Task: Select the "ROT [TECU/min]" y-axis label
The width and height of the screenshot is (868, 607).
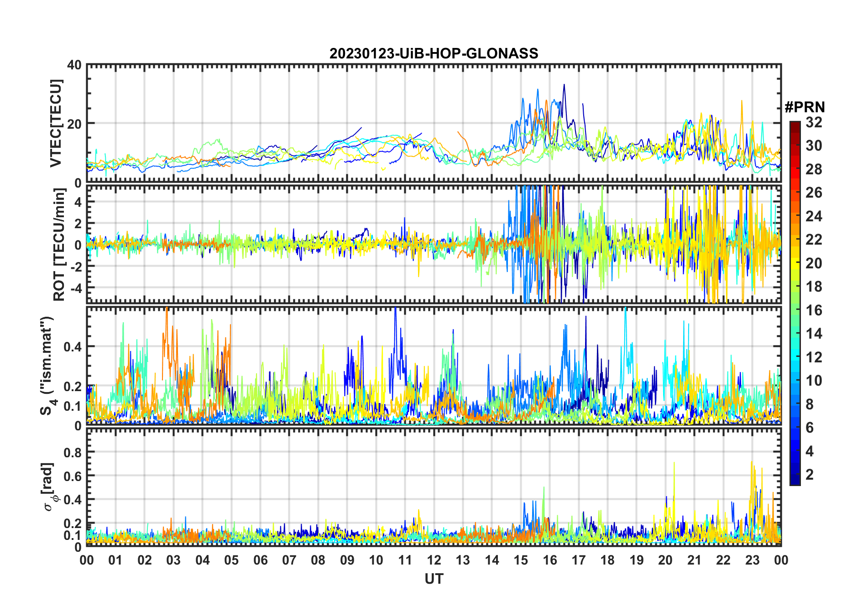Action: pyautogui.click(x=59, y=245)
